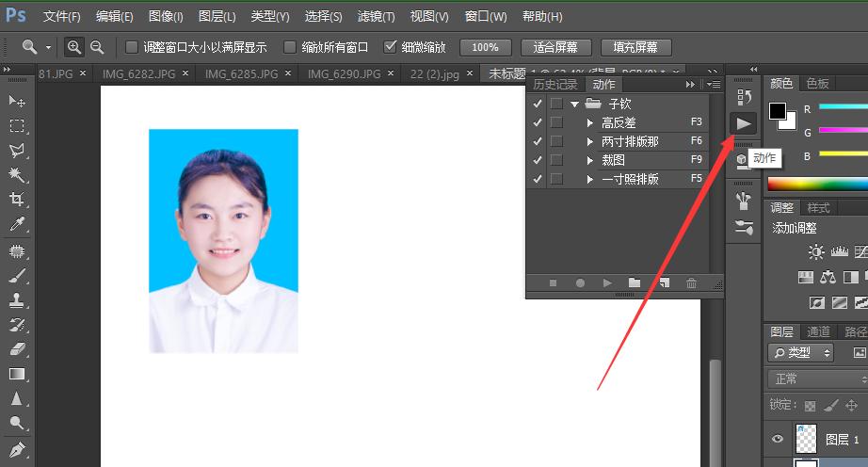Screen dimensions: 868x467
Task: Enable 调整窗口大小以满屏显示 checkbox
Action: [x=131, y=48]
